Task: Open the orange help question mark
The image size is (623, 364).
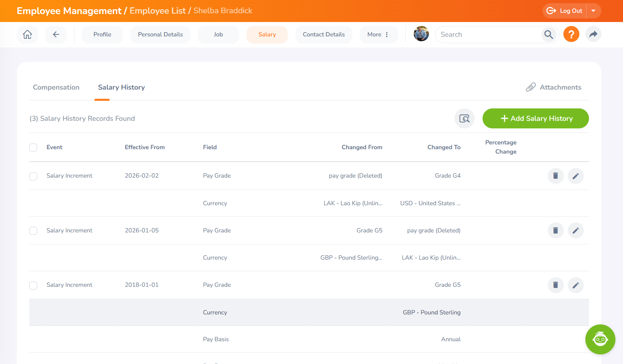Action: [x=571, y=34]
